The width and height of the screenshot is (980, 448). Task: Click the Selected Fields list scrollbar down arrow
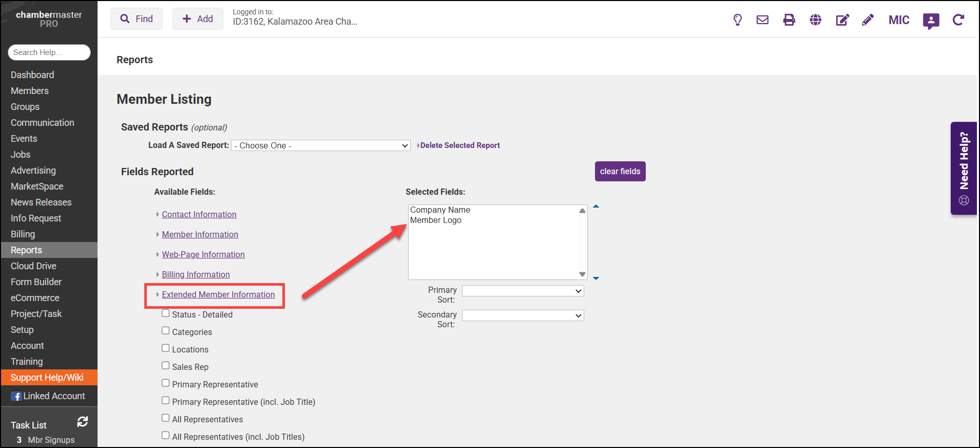pyautogui.click(x=582, y=274)
